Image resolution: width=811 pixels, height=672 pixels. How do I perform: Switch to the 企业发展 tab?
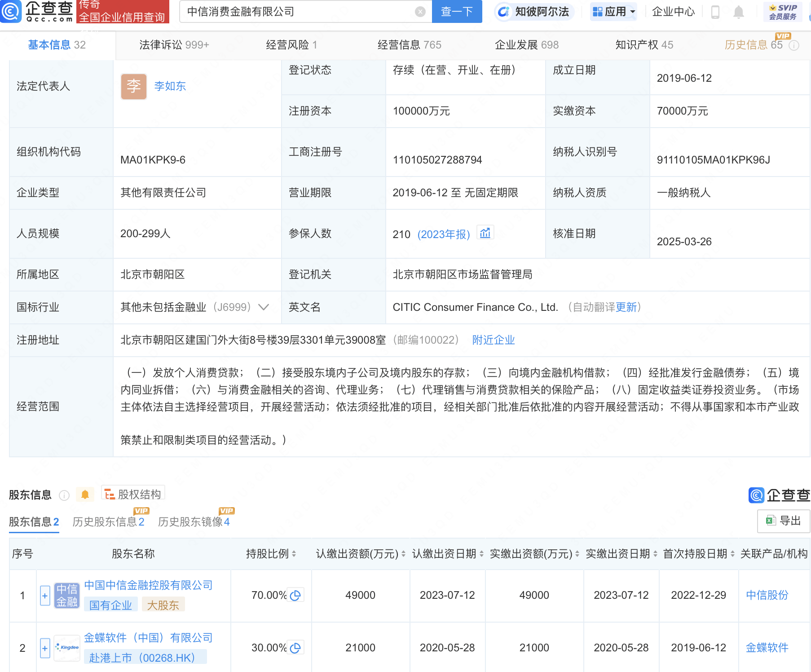pos(527,45)
